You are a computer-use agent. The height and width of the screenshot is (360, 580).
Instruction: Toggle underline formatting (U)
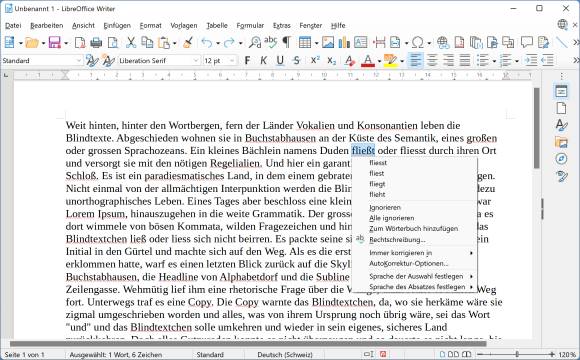[280, 60]
